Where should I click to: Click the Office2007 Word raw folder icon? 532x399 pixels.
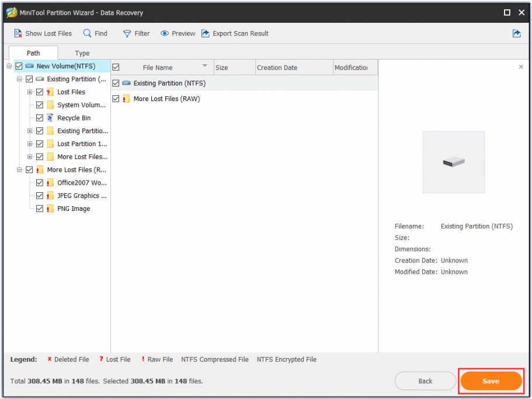[50, 182]
